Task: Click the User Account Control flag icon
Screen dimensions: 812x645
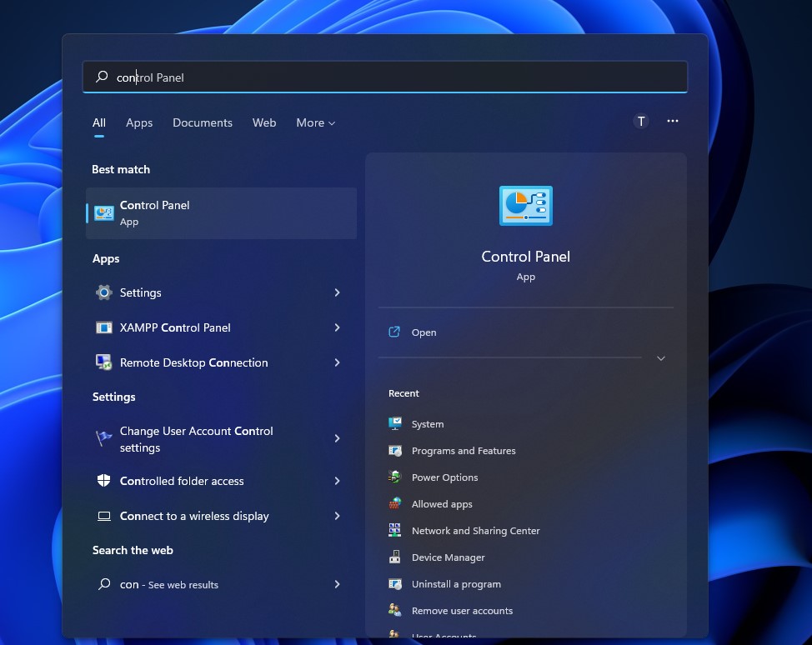Action: click(104, 438)
